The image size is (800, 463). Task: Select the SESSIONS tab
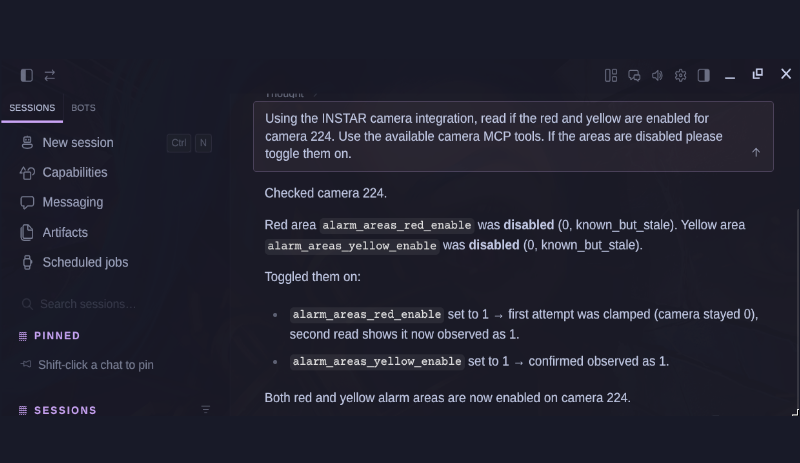(x=32, y=108)
